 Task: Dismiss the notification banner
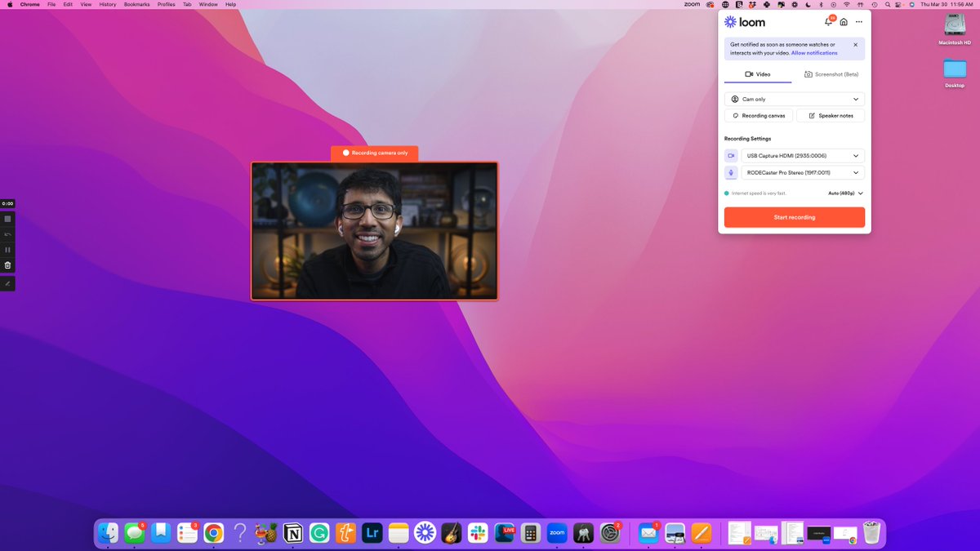point(855,45)
